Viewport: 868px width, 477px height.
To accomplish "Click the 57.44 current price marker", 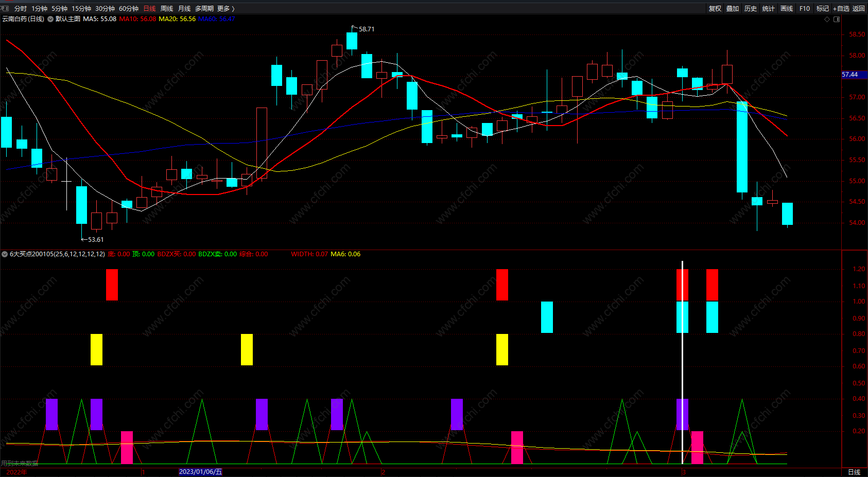I will tap(854, 75).
